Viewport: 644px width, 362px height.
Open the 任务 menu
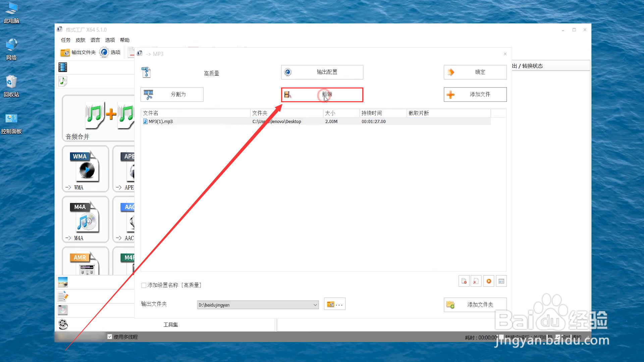pos(66,40)
